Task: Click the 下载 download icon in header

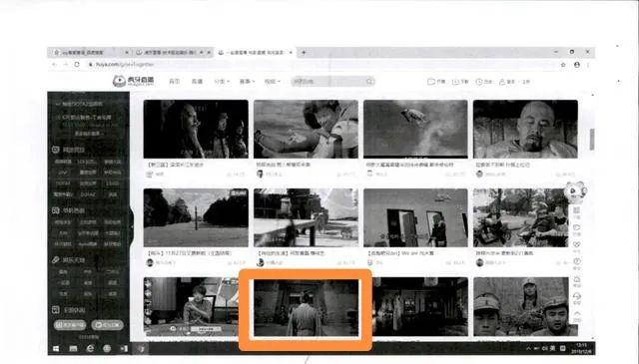Action: pyautogui.click(x=455, y=82)
